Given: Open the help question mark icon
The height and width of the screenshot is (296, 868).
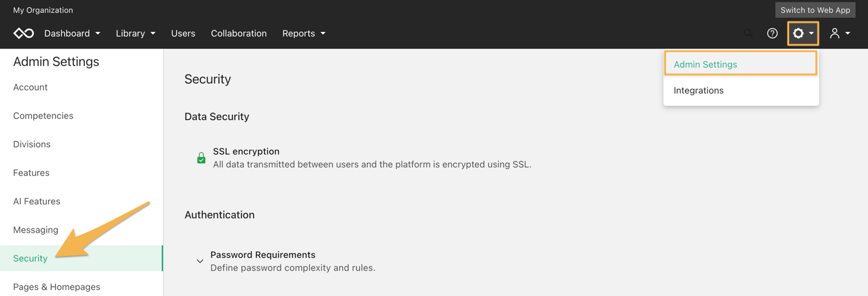Looking at the screenshot, I should click(772, 33).
